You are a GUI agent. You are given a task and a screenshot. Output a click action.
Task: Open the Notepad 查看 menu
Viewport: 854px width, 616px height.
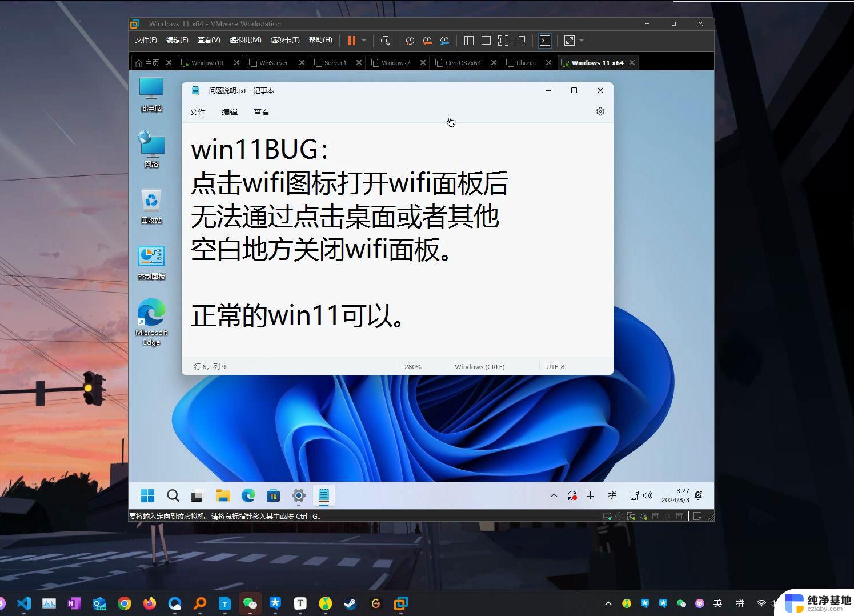coord(262,112)
